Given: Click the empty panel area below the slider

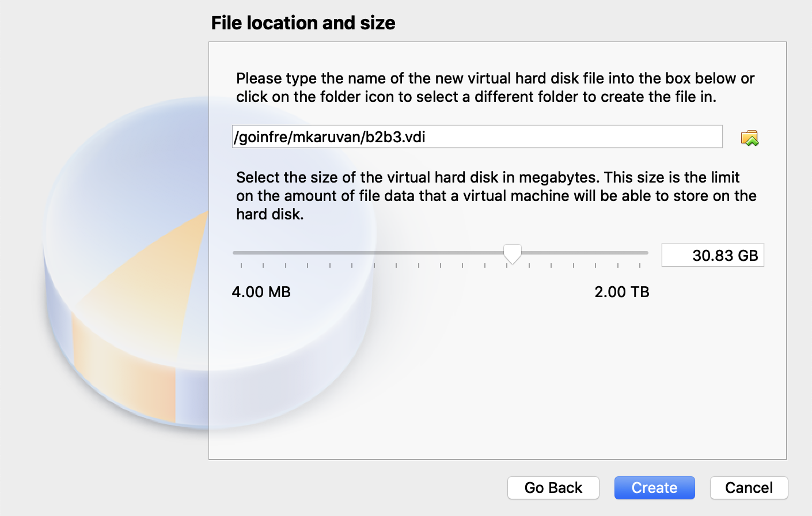Looking at the screenshot, I should pyautogui.click(x=498, y=380).
